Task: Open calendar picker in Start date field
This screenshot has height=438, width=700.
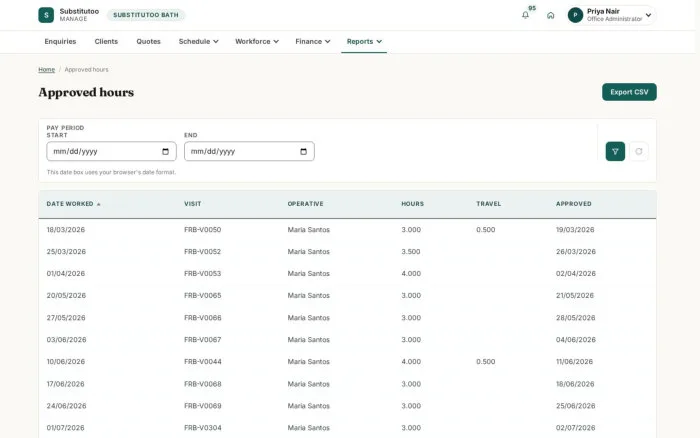Action: pos(166,151)
